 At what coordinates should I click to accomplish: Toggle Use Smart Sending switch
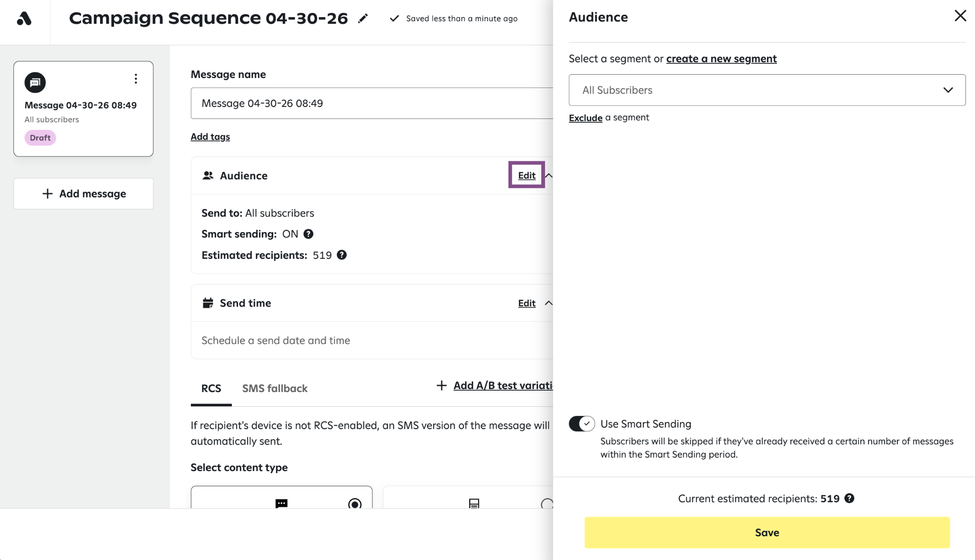pos(582,423)
